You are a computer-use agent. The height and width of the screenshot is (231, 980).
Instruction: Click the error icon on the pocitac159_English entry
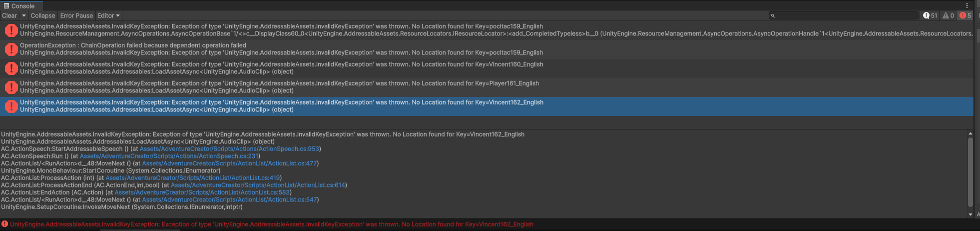pos(11,30)
